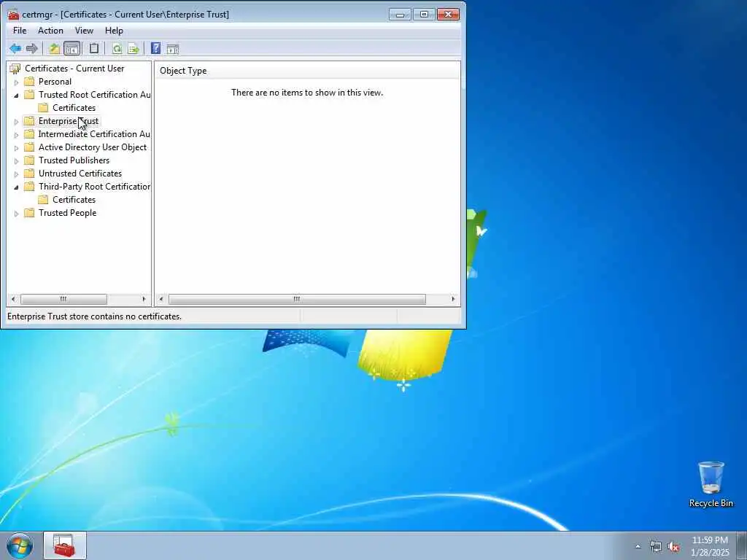Image resolution: width=747 pixels, height=560 pixels.
Task: Maximize the certmgr window
Action: pos(424,15)
